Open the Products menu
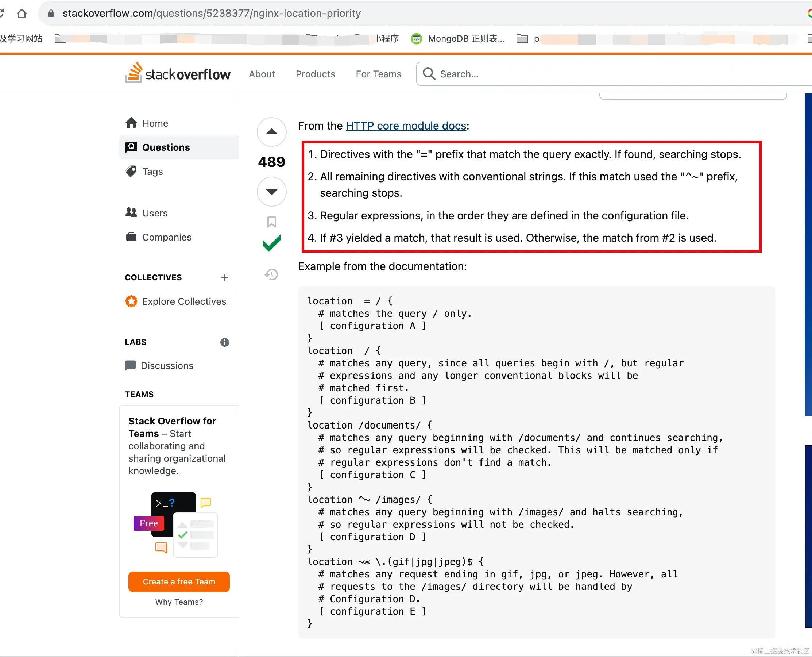The height and width of the screenshot is (657, 812). (x=315, y=74)
